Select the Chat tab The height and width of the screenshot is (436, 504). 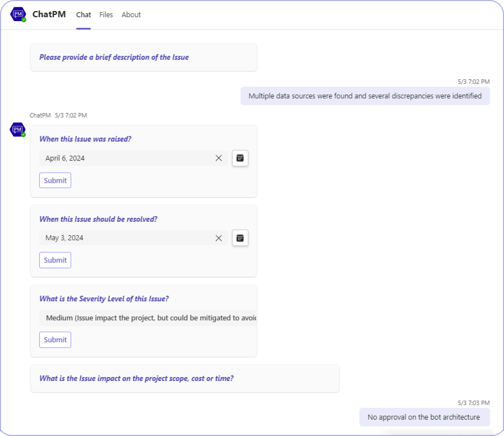83,15
